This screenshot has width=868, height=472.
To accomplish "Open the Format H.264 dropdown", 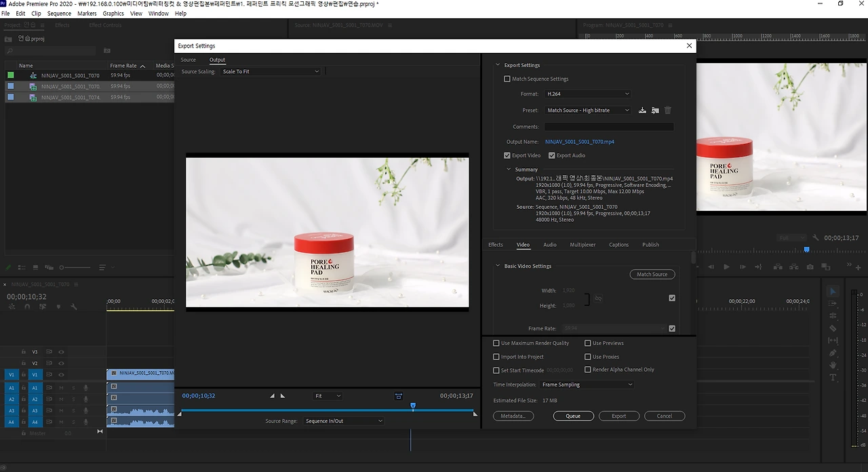I will (x=587, y=94).
